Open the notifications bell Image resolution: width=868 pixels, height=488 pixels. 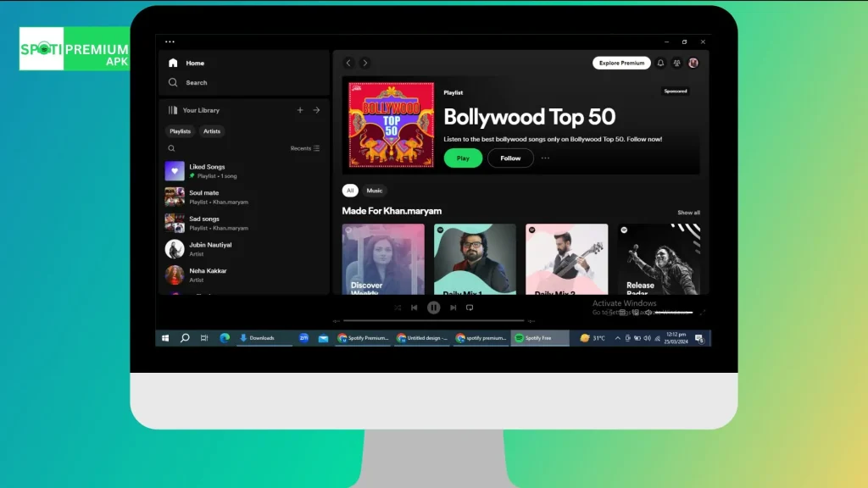660,63
